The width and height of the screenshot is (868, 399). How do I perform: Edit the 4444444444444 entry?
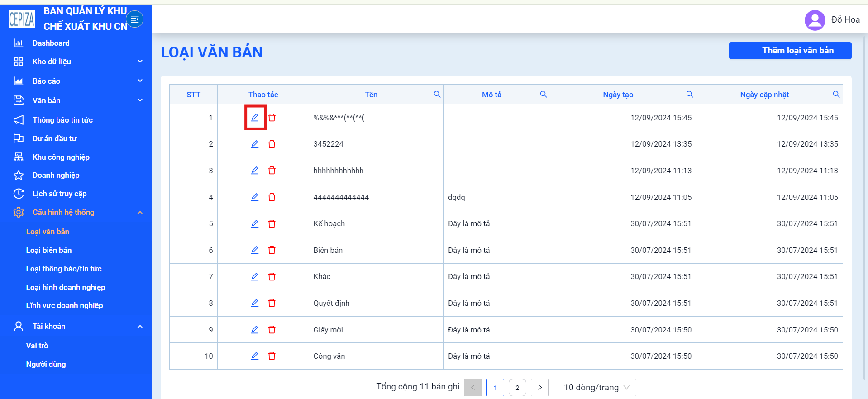255,197
